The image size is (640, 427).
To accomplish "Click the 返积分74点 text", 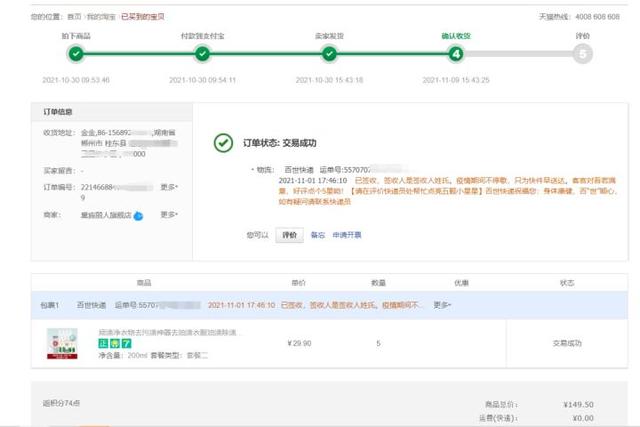I will (x=61, y=403).
